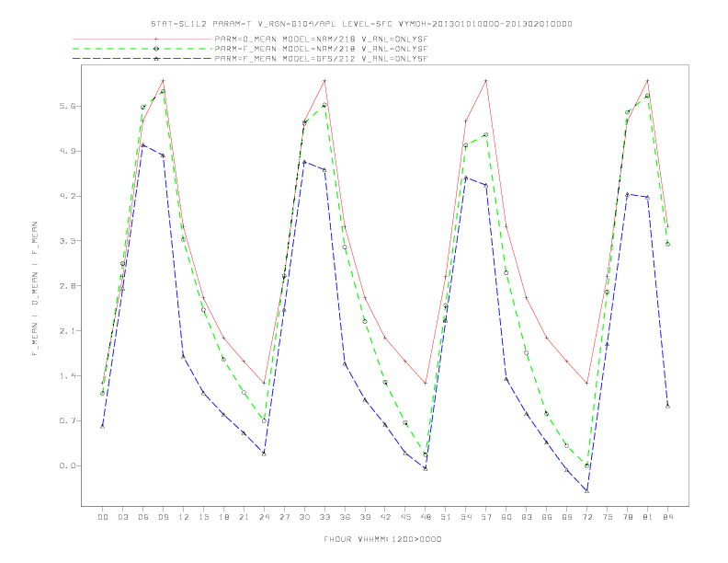Select the blue F_MEAN GFS/212 legend label
Viewport: 728px width, 563px height.
point(321,59)
